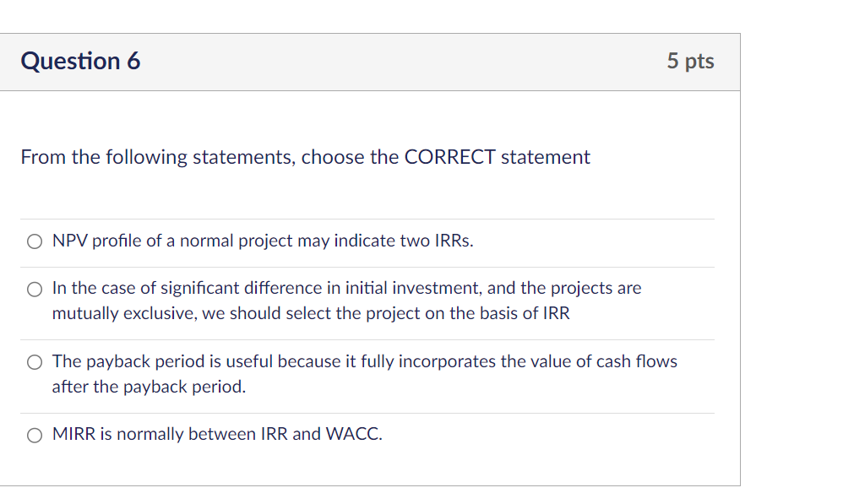Select the radio button for the mutually exclusive projects statement
The image size is (854, 504).
point(34,288)
